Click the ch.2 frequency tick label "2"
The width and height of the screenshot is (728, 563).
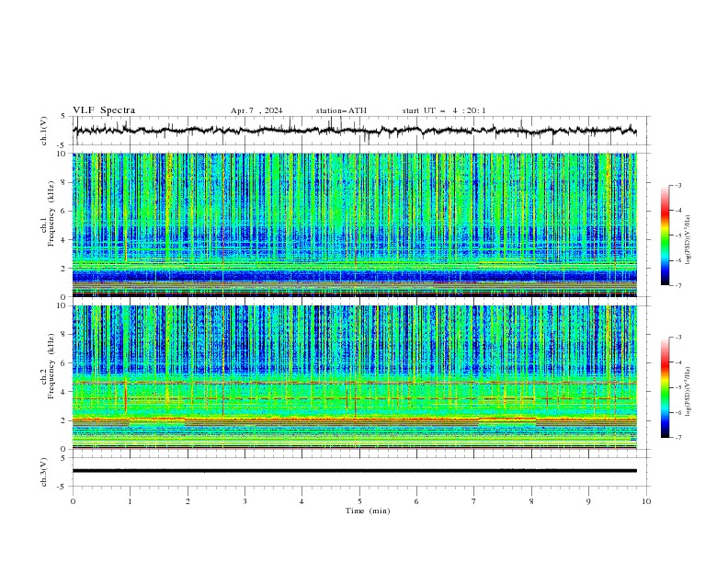[x=65, y=420]
